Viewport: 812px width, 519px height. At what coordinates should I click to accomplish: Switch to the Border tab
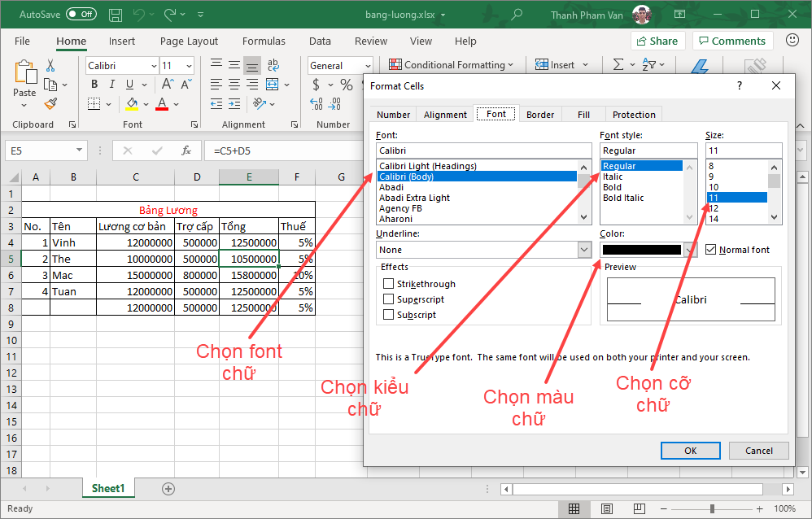(540, 115)
